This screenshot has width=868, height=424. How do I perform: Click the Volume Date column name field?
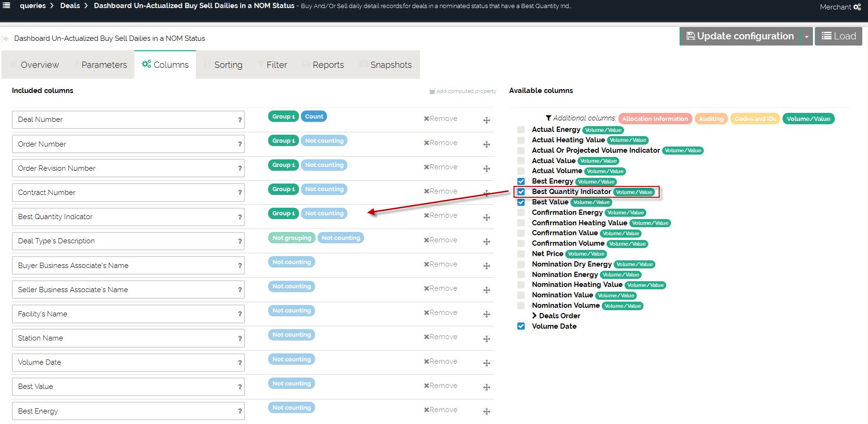click(124, 362)
